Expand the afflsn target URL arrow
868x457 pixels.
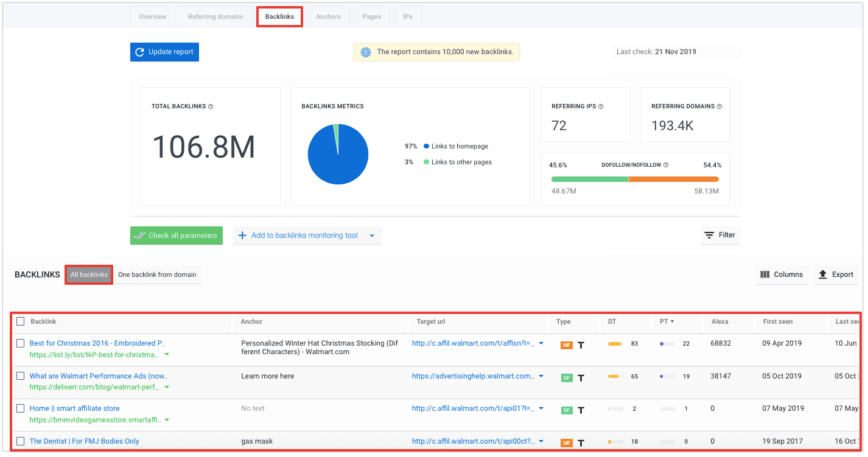[541, 344]
